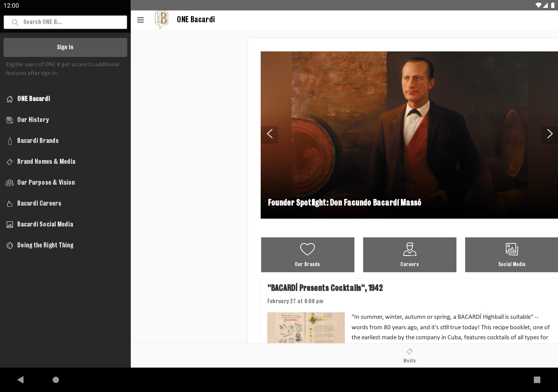Open Our Purpose & Vision page
The width and height of the screenshot is (558, 392).
[x=46, y=182]
